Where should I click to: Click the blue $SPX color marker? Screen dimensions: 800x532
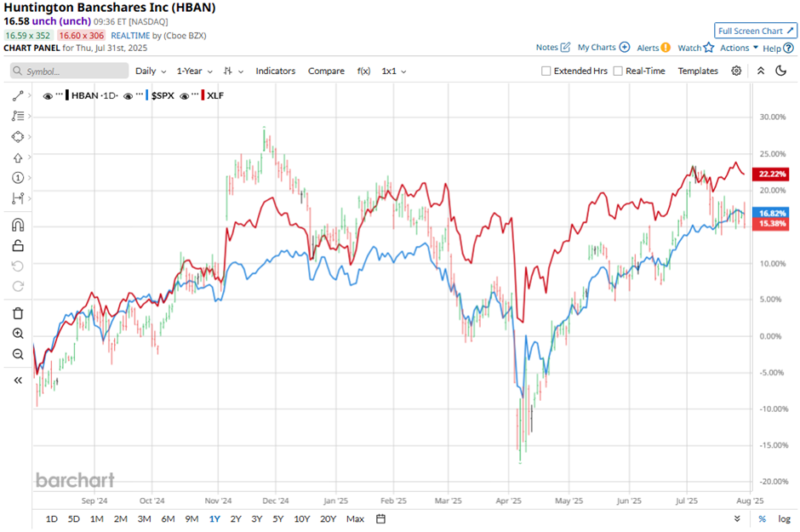147,95
